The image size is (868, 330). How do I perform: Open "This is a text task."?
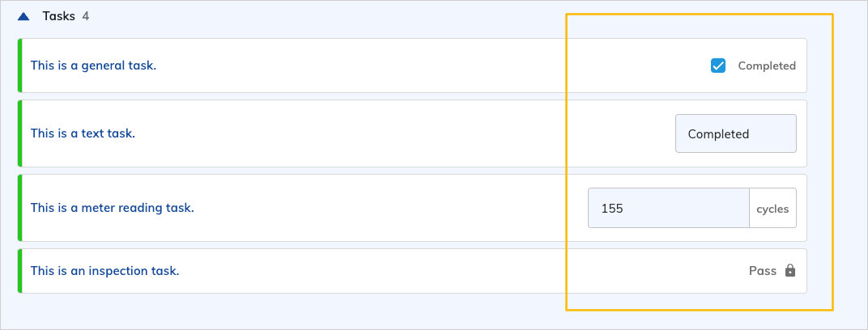tap(83, 133)
